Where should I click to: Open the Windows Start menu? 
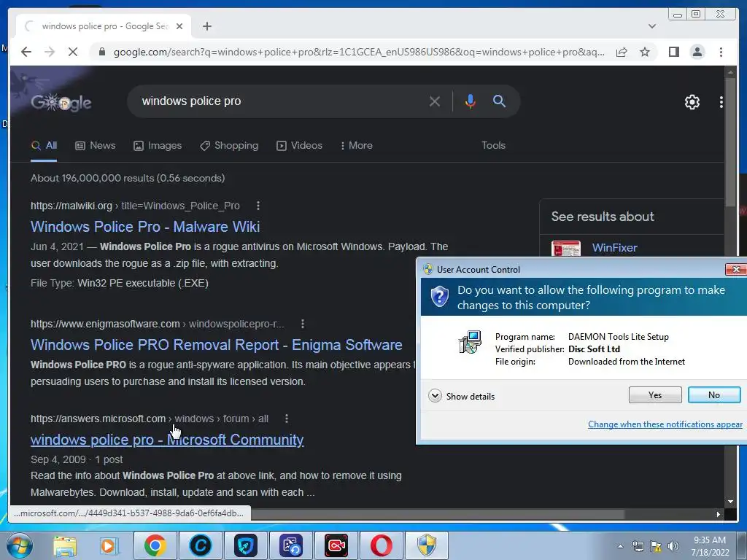[20, 545]
